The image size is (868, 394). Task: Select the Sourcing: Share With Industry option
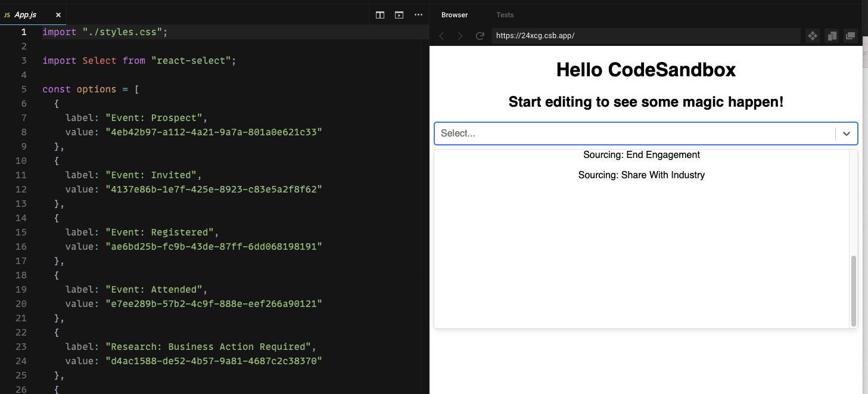click(x=642, y=175)
